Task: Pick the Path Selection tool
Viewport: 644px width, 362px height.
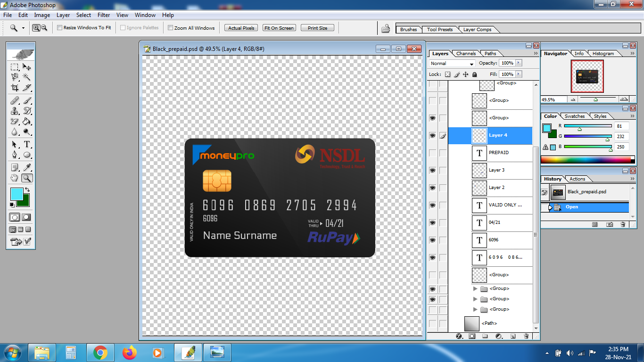Action: [15, 144]
